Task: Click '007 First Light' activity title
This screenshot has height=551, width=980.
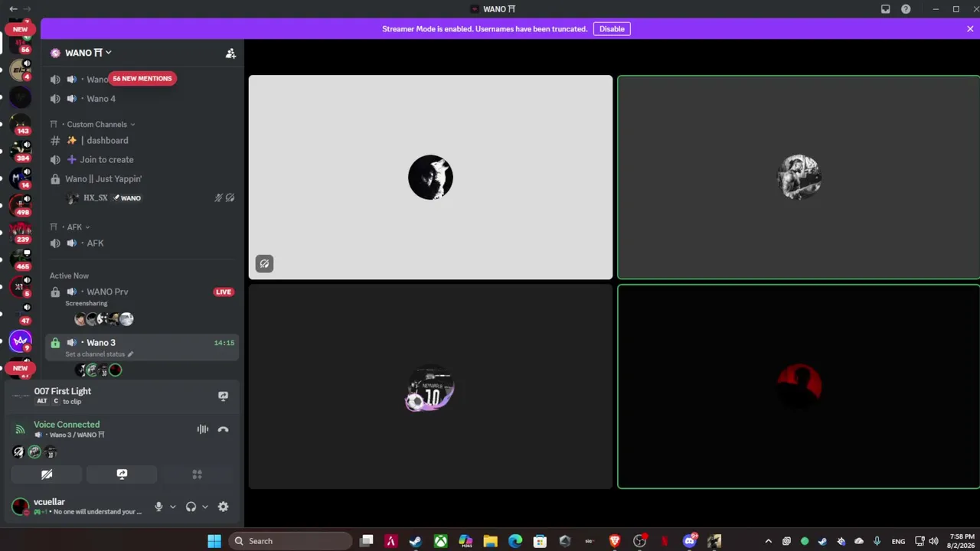Action: 62,391
